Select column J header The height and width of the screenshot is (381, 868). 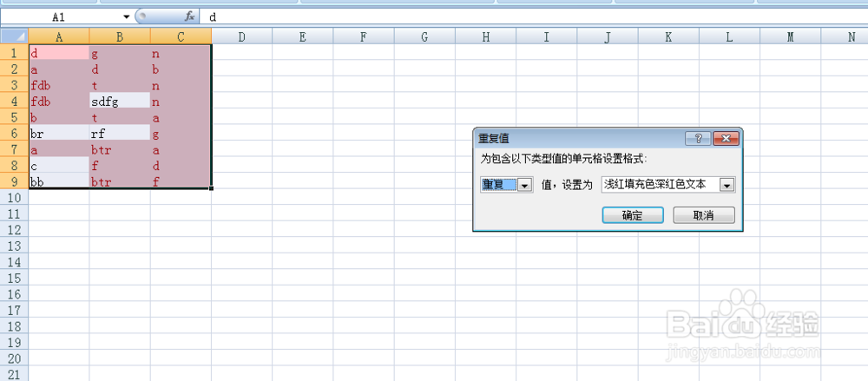pos(608,36)
